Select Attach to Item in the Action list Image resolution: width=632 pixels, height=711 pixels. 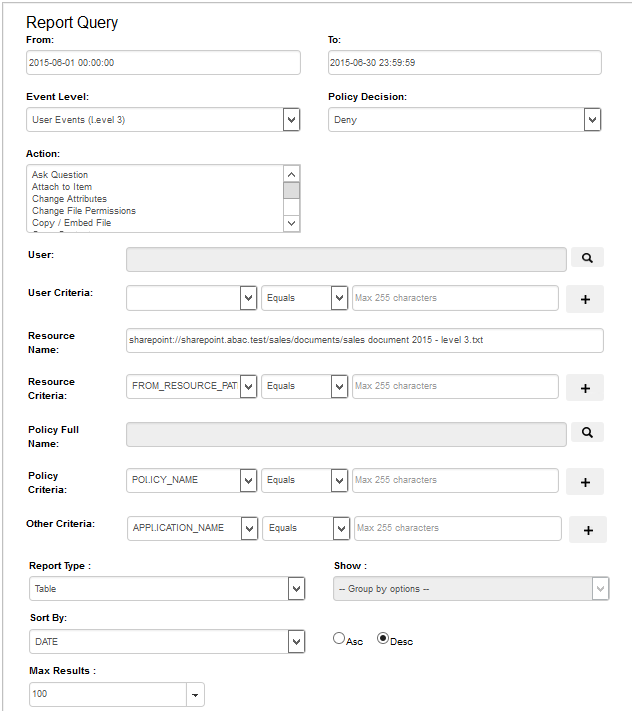coord(62,187)
